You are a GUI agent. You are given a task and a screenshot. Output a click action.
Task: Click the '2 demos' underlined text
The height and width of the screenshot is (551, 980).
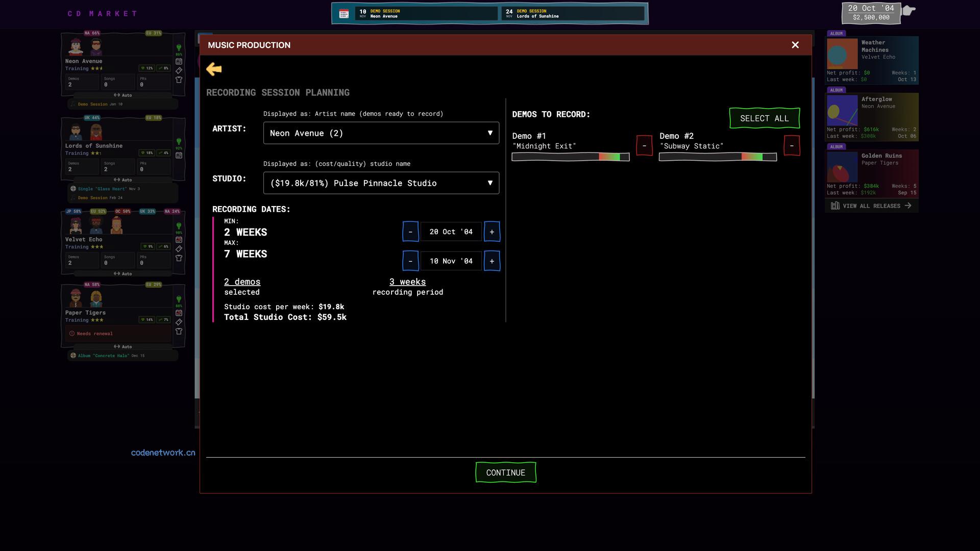click(242, 282)
